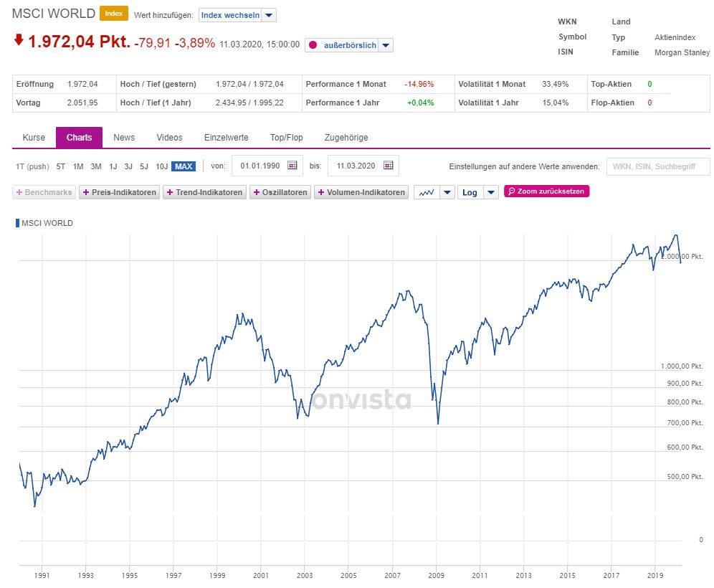Open the Einzelwerte tab
Image resolution: width=714 pixels, height=588 pixels.
click(x=226, y=138)
